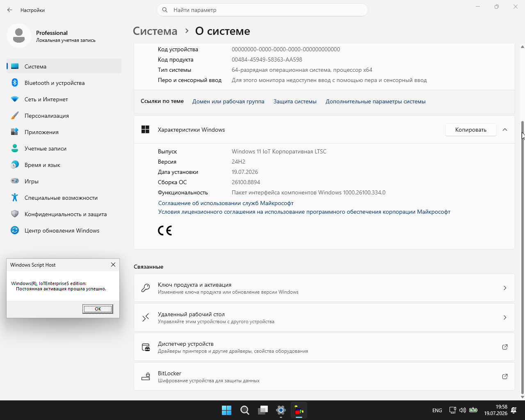Click the search magnifier icon in settings
Image resolution: width=525 pixels, height=420 pixels.
point(165,10)
